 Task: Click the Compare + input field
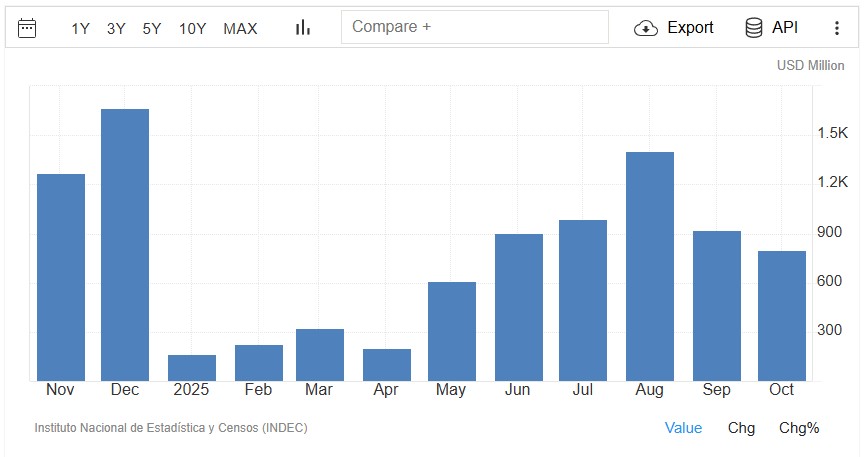[474, 27]
